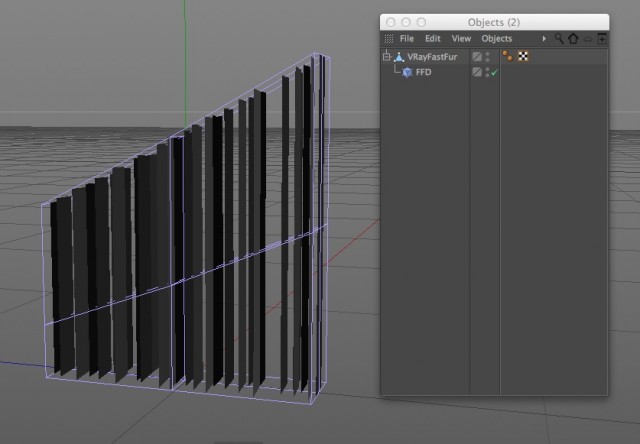Click the layer swatch for FFD row

point(477,72)
